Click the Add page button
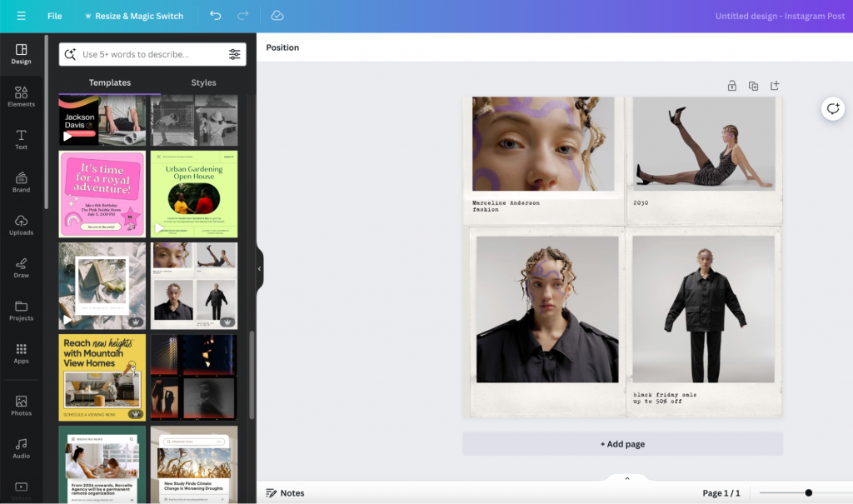Image resolution: width=853 pixels, height=504 pixels. click(x=622, y=444)
